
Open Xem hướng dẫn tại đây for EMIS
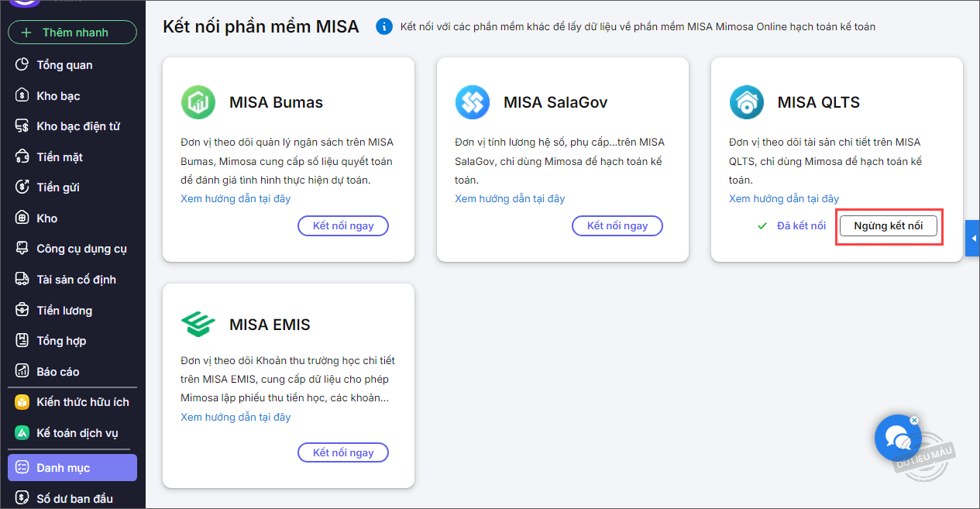coord(236,418)
